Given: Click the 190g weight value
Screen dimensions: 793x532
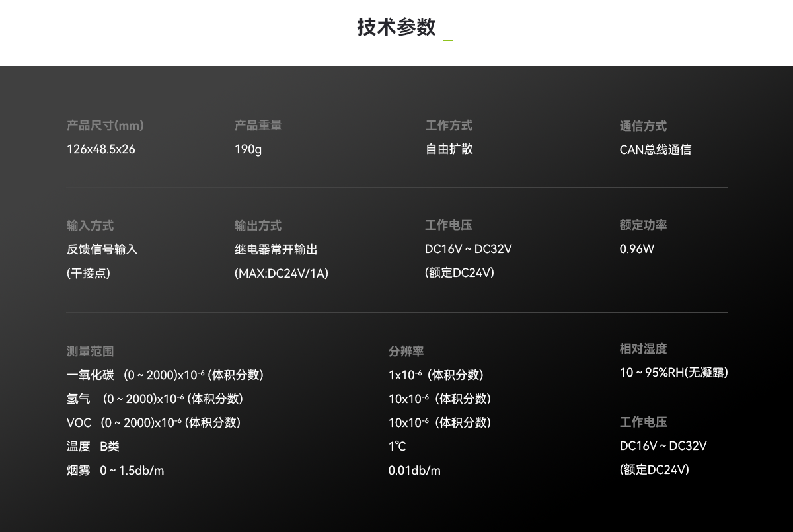Looking at the screenshot, I should (248, 149).
